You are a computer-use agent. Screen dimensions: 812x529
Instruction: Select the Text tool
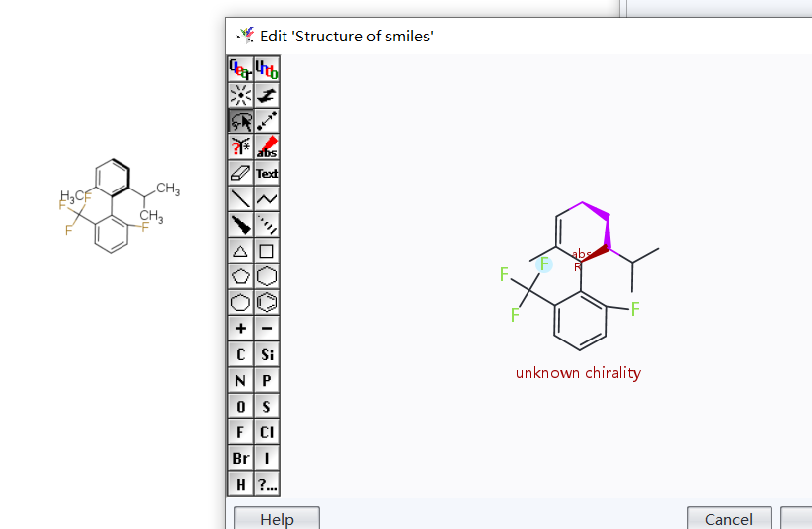point(267,173)
